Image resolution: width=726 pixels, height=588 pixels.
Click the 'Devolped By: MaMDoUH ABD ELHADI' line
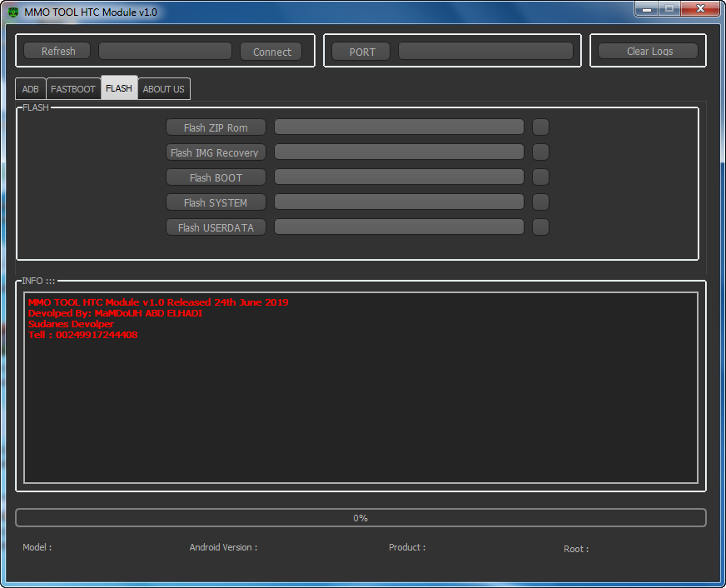tap(115, 313)
